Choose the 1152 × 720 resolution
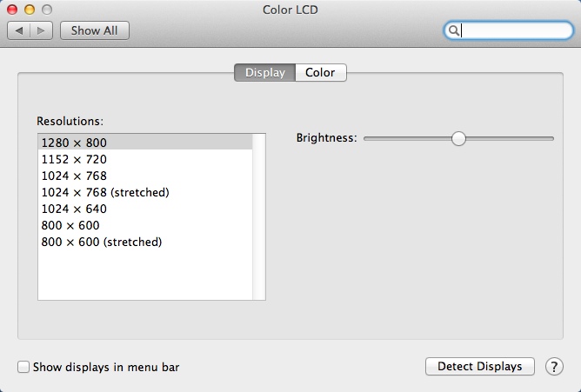This screenshot has height=392, width=581. pyautogui.click(x=74, y=159)
